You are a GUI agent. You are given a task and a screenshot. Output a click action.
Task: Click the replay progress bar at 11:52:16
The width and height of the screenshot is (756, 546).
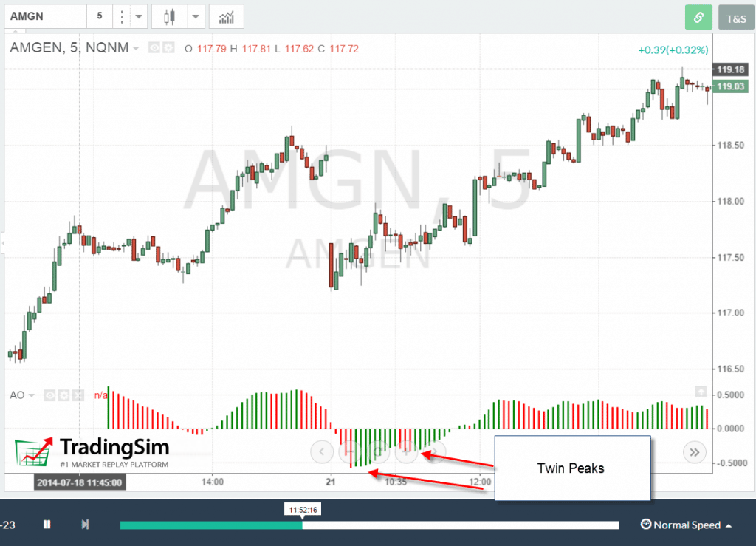302,525
